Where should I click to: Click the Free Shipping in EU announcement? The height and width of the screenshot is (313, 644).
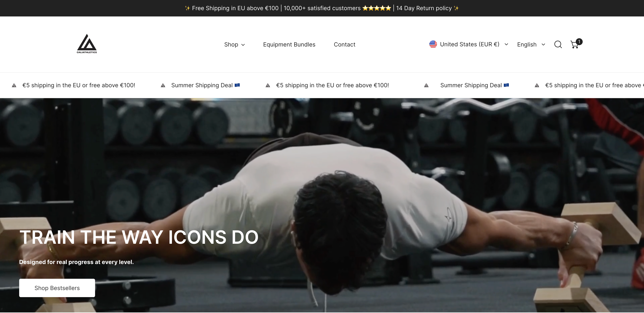pyautogui.click(x=235, y=8)
